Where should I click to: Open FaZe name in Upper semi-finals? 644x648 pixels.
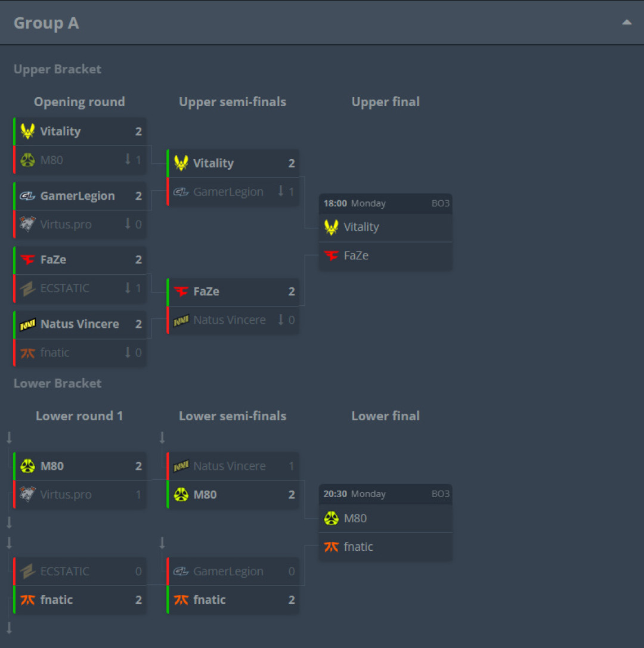[206, 292]
